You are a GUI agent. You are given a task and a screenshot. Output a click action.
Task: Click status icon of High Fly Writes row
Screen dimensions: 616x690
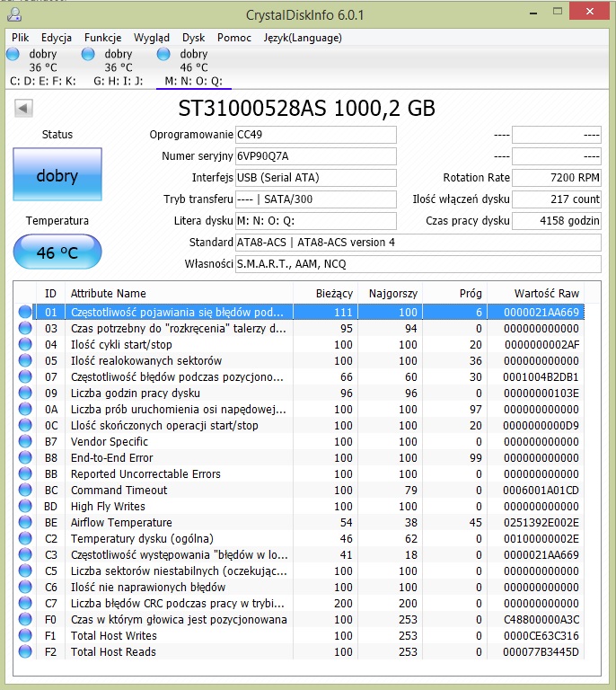(25, 507)
